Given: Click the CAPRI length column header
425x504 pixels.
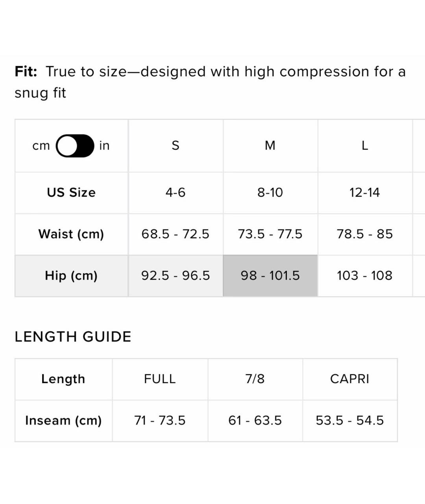Looking at the screenshot, I should 350,379.
